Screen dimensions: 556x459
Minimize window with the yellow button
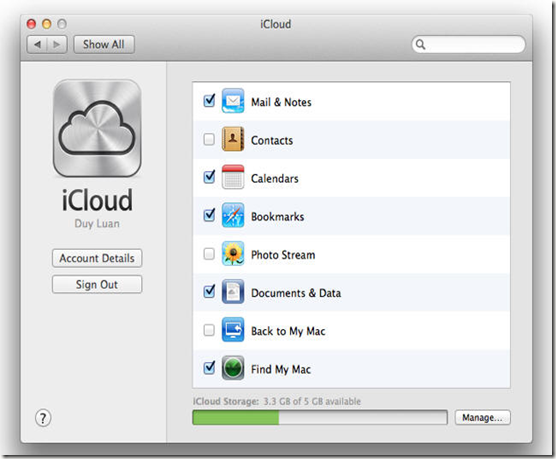[46, 24]
